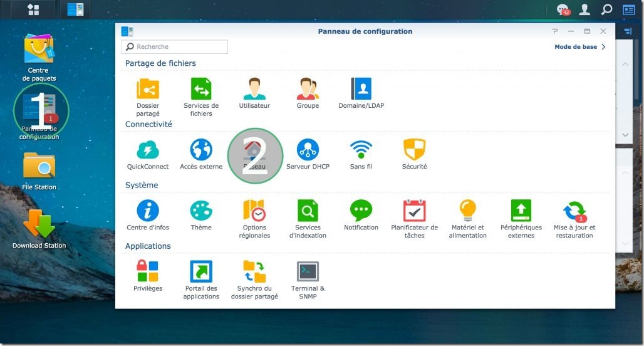Open Synchro du dossier partagé
The image size is (644, 346).
pyautogui.click(x=254, y=280)
